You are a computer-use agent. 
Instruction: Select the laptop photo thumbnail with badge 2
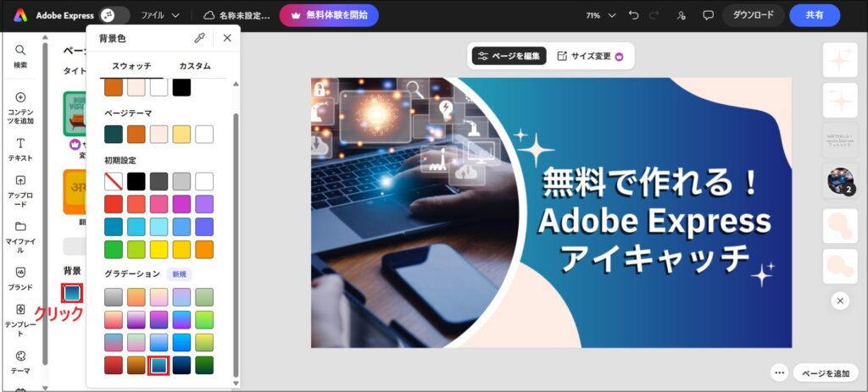coord(840,180)
